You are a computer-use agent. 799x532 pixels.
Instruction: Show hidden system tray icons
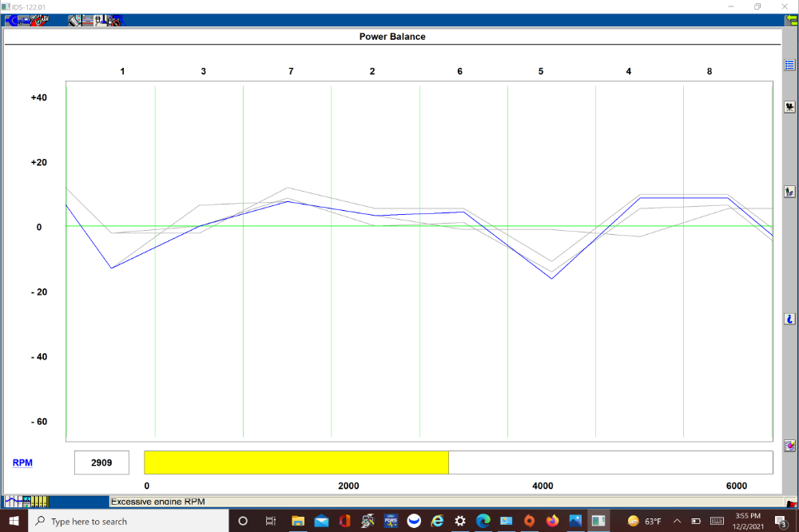click(677, 521)
